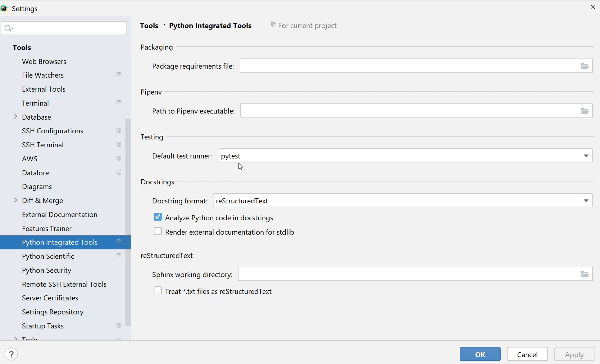Viewport: 600px width, 364px height.
Task: Click project-level icon beside Startup Tasks
Action: click(119, 326)
